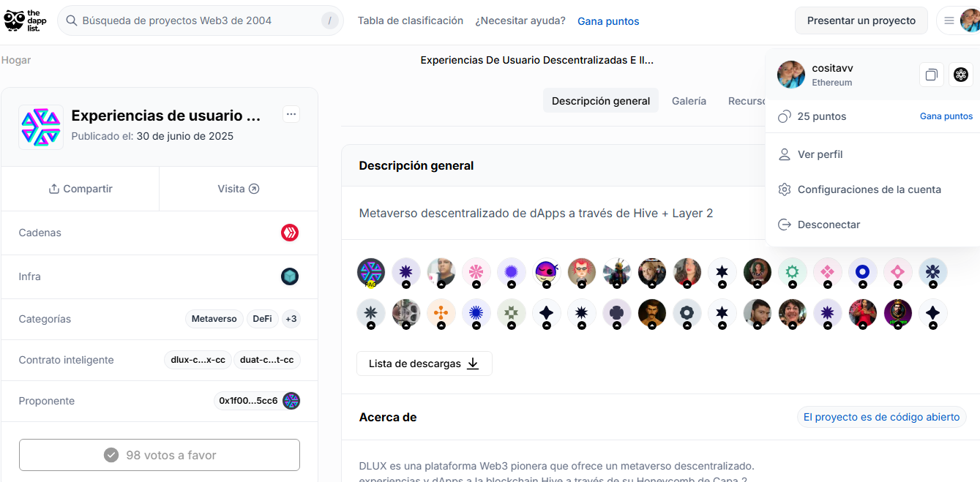The height and width of the screenshot is (482, 980).
Task: Click the blue ring voter avatar
Action: [863, 271]
